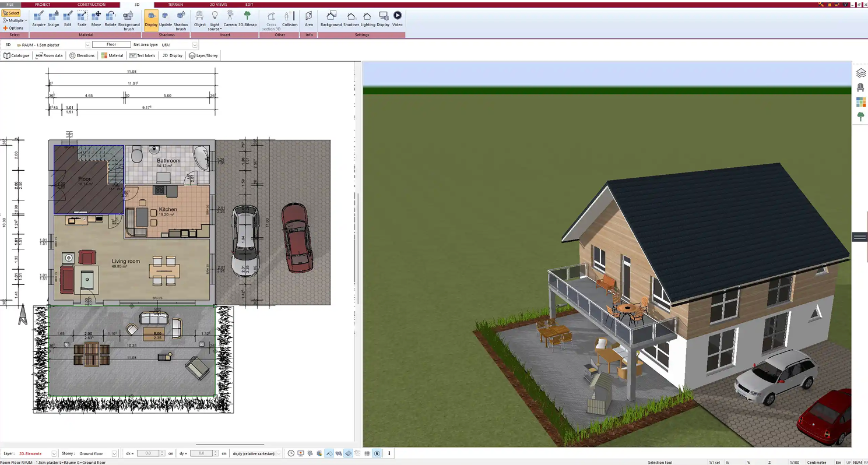The image size is (868, 465).
Task: Open the FILE menu
Action: tap(10, 5)
